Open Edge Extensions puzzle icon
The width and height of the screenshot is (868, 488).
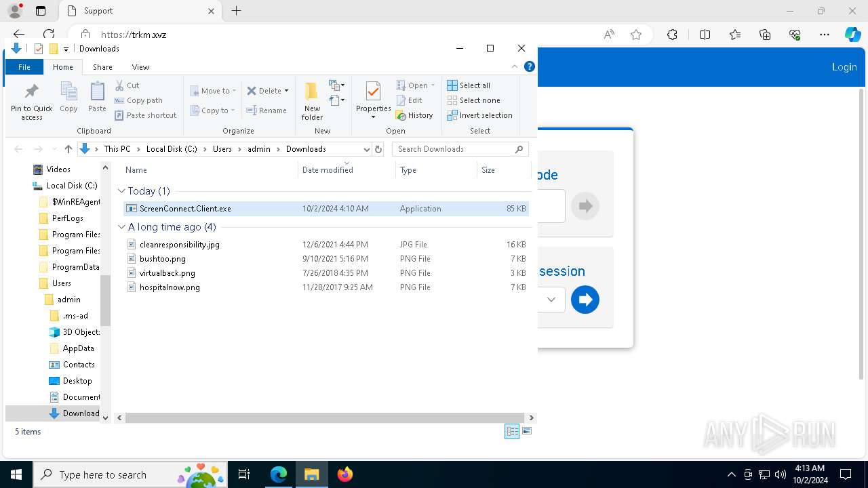coord(672,35)
